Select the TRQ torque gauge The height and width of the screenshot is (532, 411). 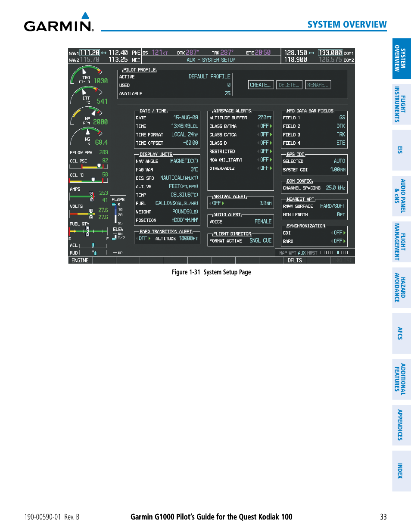tap(89, 75)
